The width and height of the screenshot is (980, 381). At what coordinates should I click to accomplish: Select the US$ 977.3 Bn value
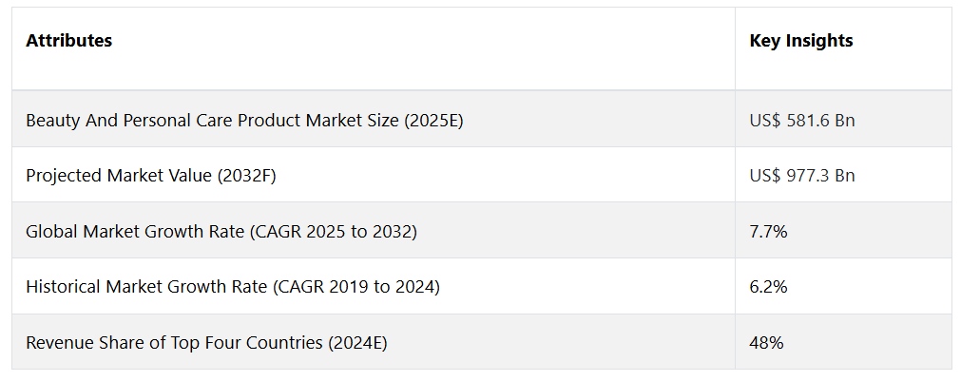tap(802, 176)
